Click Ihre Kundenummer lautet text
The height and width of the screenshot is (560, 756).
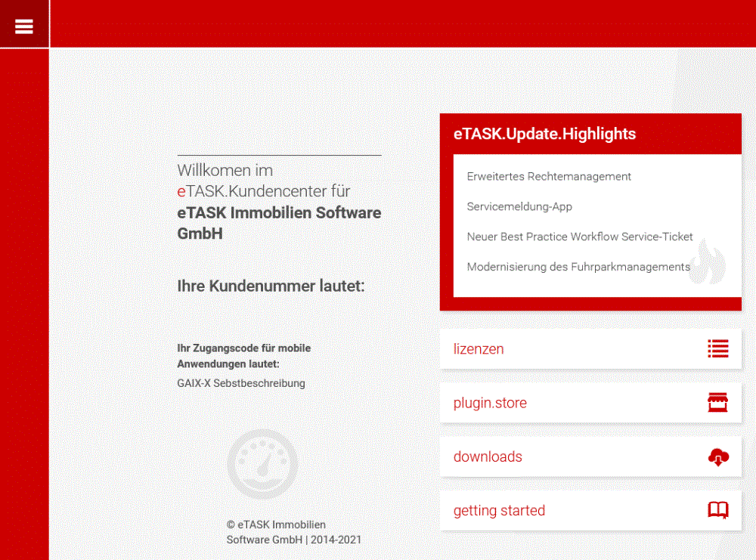pyautogui.click(x=271, y=286)
